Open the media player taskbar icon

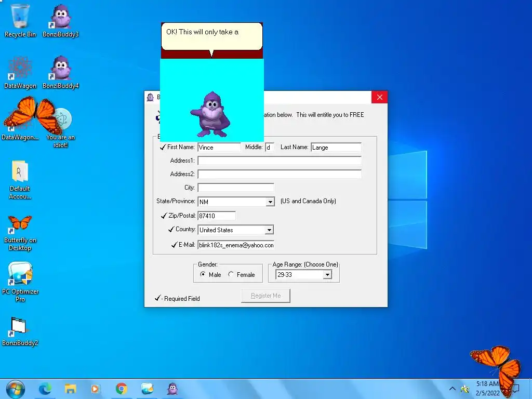(96, 389)
